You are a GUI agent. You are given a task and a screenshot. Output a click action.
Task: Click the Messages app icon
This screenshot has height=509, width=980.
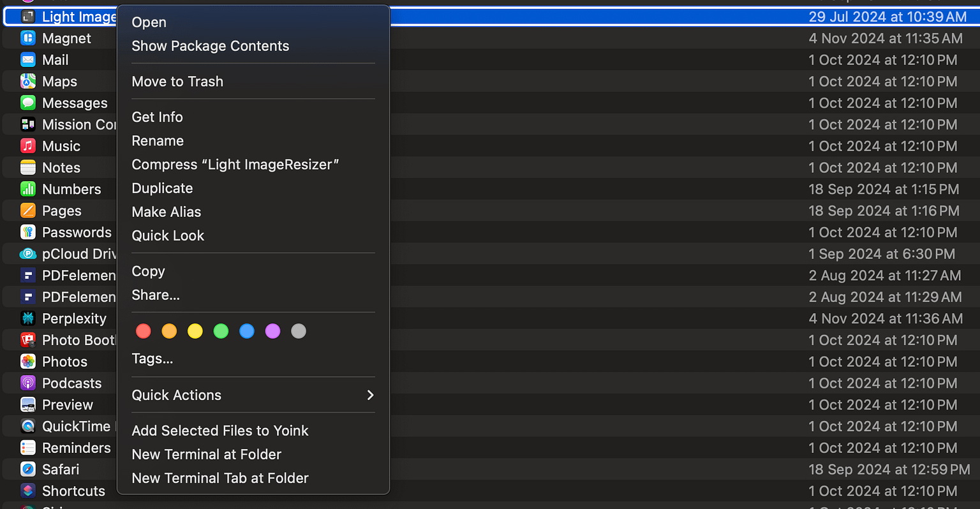(28, 103)
